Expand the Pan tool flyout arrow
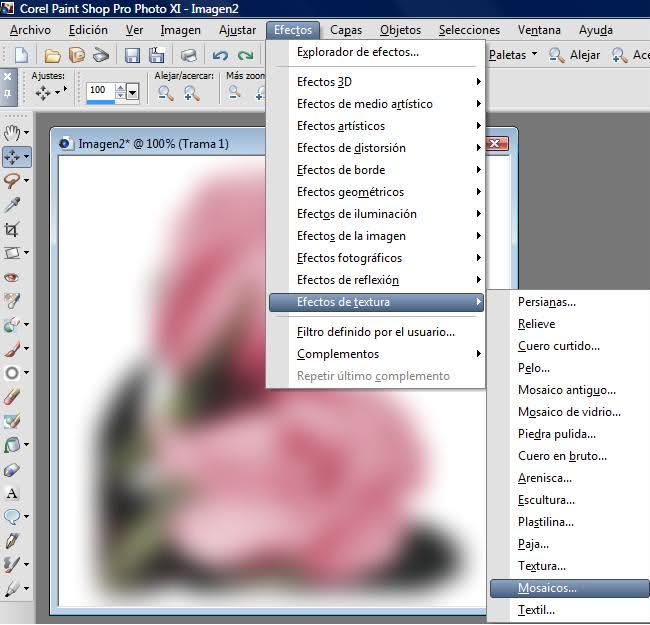 27,133
